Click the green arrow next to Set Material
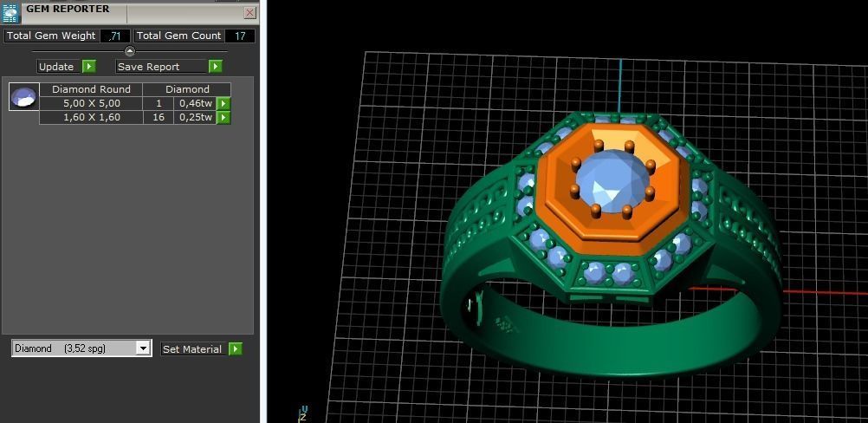This screenshot has width=868, height=423. (236, 348)
